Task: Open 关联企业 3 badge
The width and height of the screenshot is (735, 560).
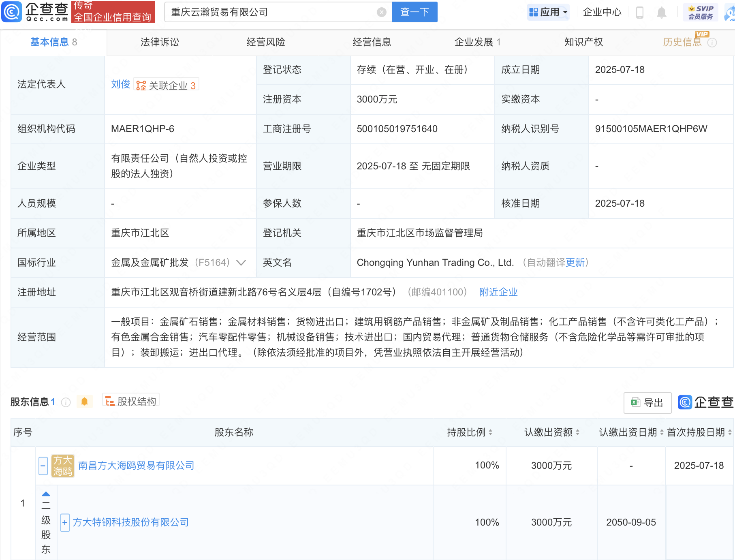Action: click(166, 85)
